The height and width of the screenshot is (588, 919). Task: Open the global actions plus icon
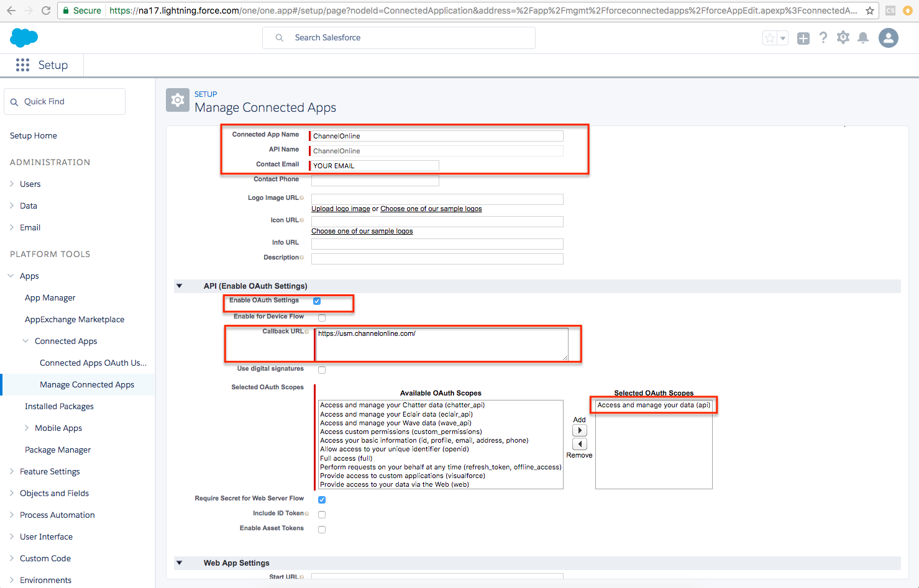coord(803,38)
